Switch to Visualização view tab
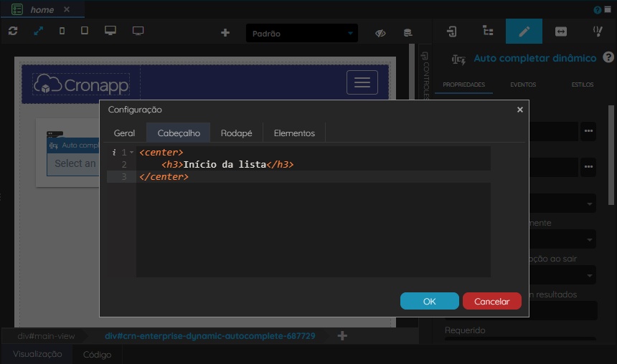This screenshot has height=364, width=617. tap(37, 354)
